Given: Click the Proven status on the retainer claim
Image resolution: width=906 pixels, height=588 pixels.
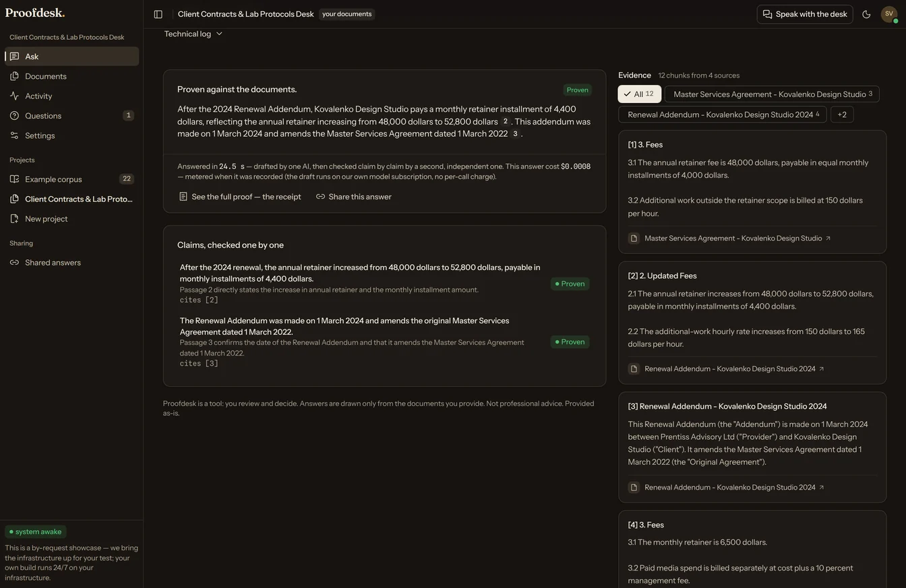Looking at the screenshot, I should click(570, 284).
